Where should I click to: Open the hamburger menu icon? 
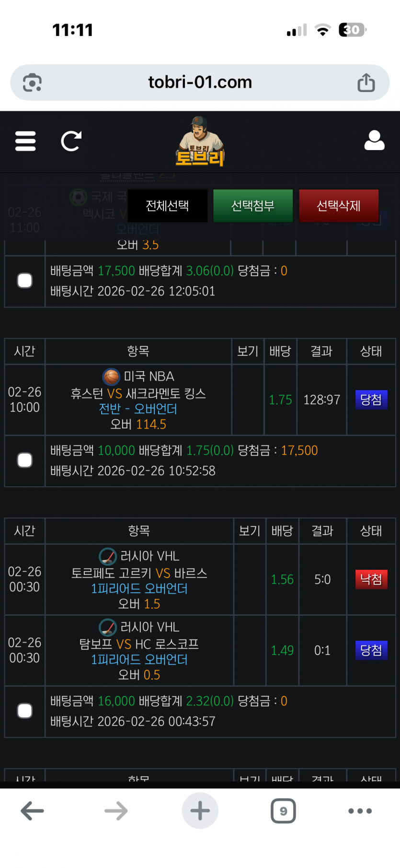tap(25, 141)
